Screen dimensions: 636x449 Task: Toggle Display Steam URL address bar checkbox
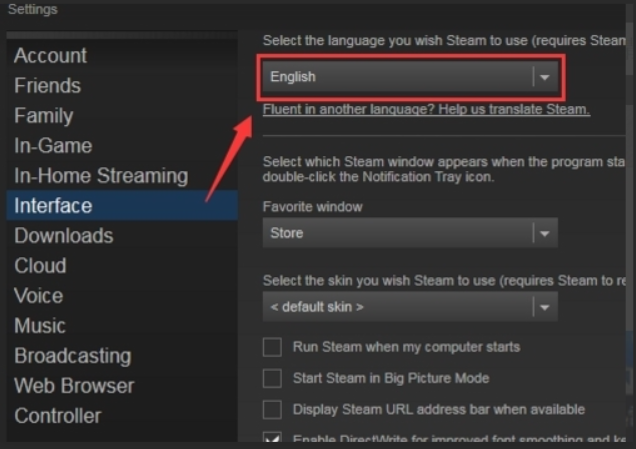point(272,410)
